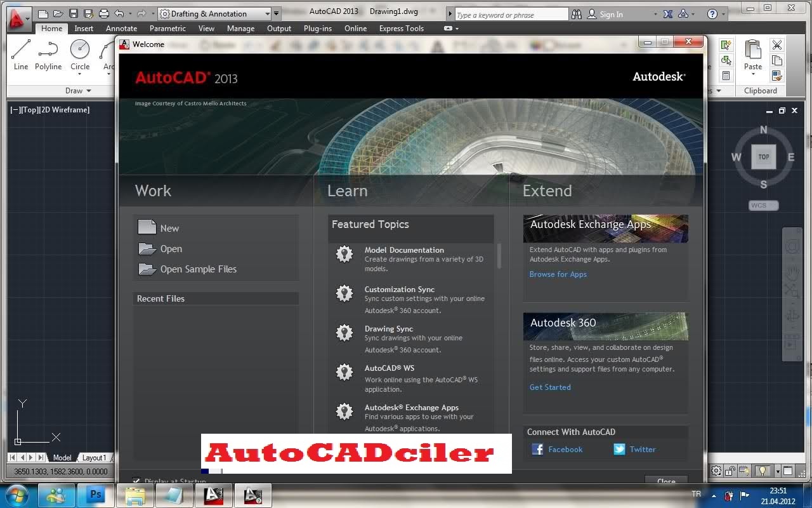This screenshot has height=508, width=812.
Task: Click the TOP face of the ViewCube
Action: click(764, 157)
